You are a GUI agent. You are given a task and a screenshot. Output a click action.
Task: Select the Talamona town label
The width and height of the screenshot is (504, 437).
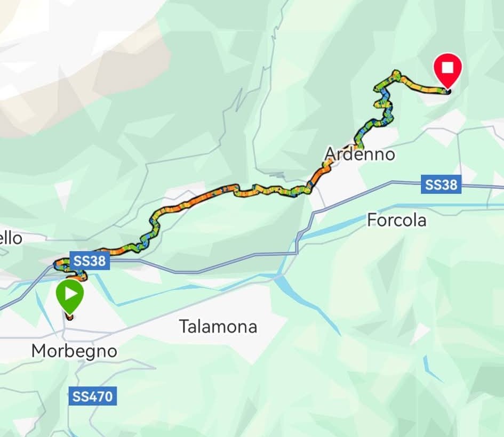218,327
